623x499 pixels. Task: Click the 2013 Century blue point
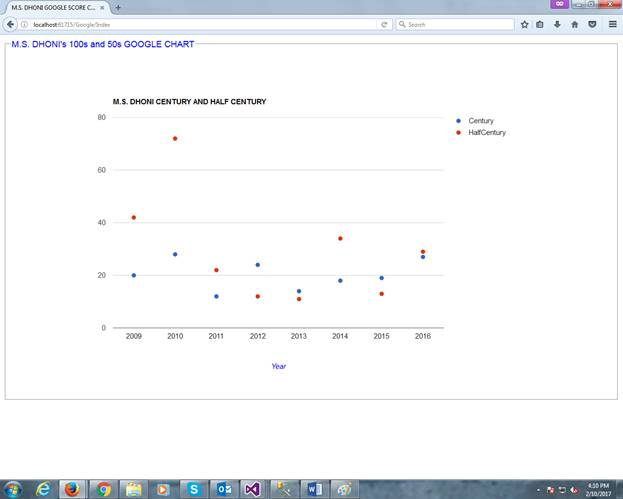(299, 291)
